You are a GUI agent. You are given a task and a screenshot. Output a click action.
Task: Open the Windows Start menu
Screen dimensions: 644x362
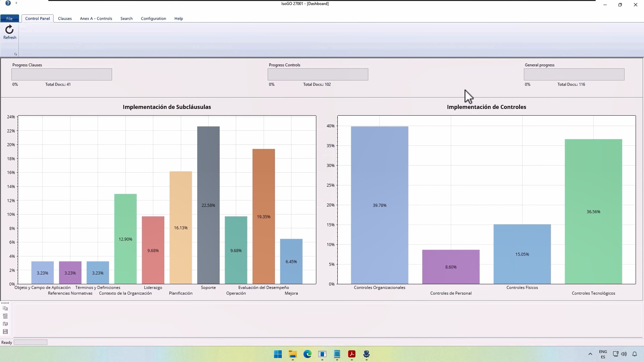(x=278, y=354)
